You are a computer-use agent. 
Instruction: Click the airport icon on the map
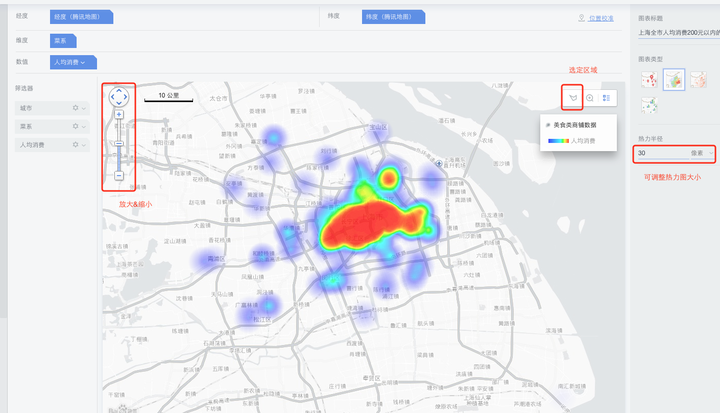(x=439, y=164)
